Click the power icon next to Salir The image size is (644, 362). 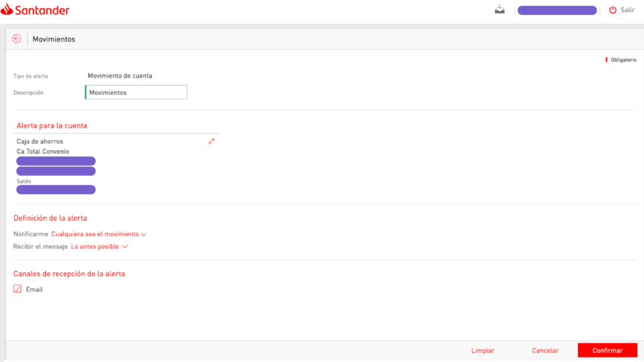coord(613,10)
